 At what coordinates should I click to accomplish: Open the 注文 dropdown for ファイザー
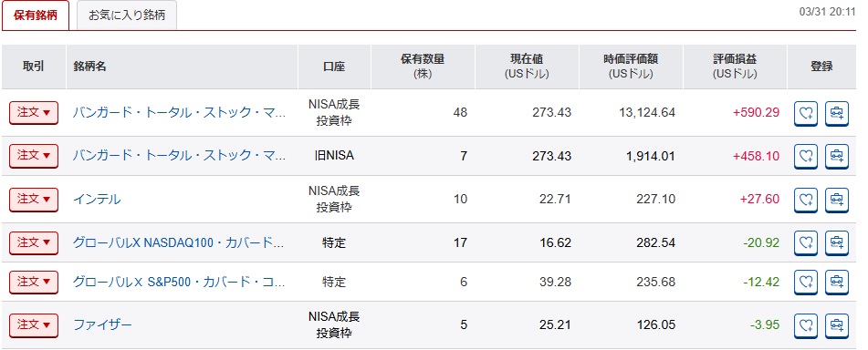34,325
